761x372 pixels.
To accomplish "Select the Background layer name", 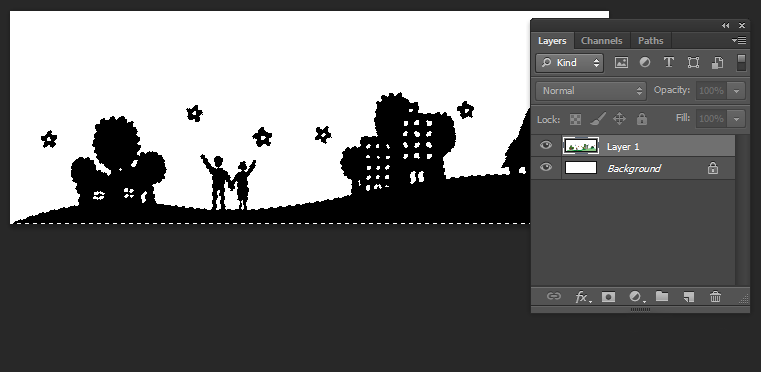I will tap(634, 169).
